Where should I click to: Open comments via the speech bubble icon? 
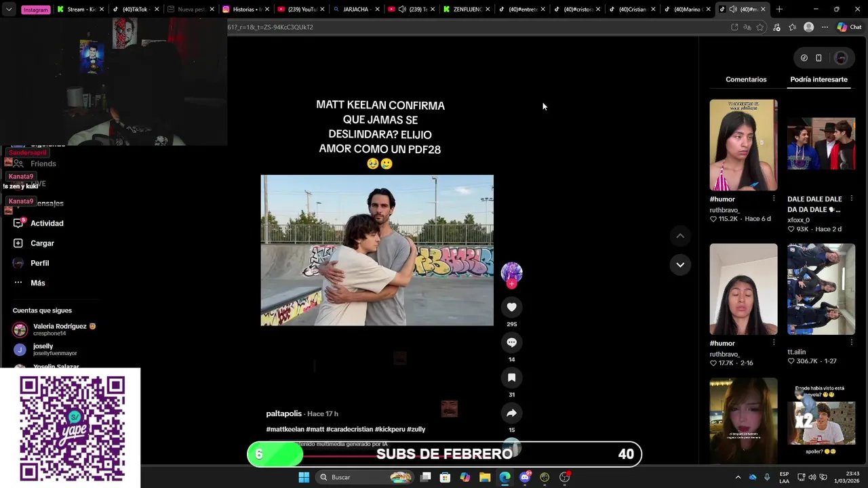(511, 342)
